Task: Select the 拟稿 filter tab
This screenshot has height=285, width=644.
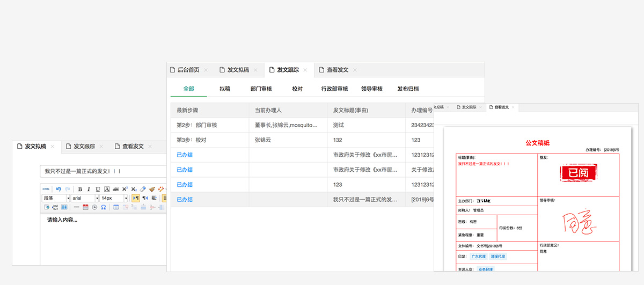Action: tap(225, 89)
